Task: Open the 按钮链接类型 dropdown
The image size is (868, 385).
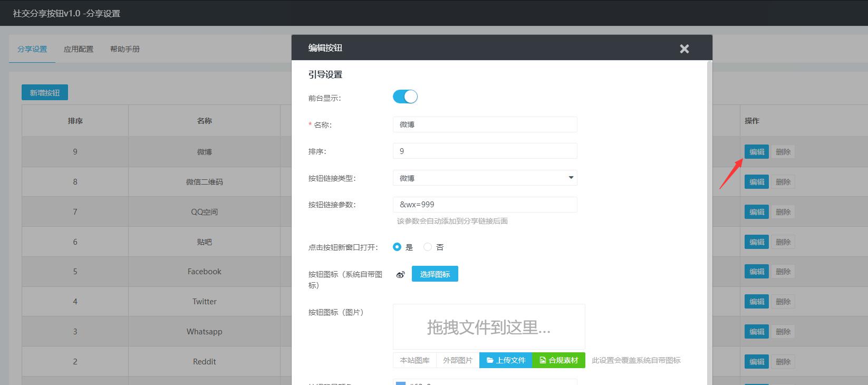Action: pos(485,178)
